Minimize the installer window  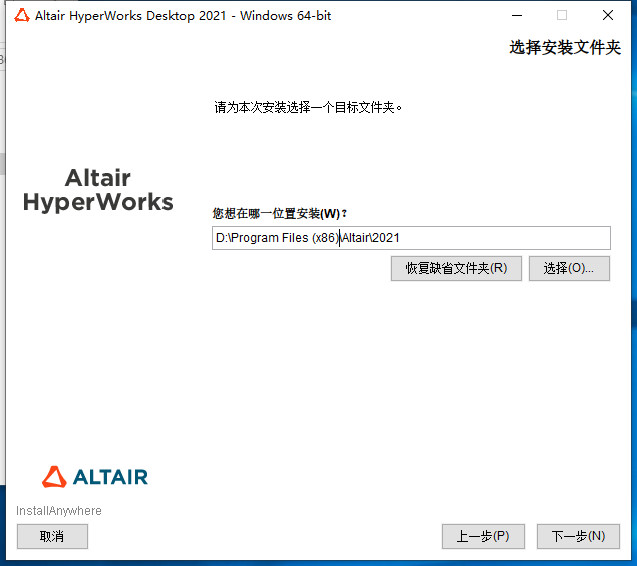517,15
